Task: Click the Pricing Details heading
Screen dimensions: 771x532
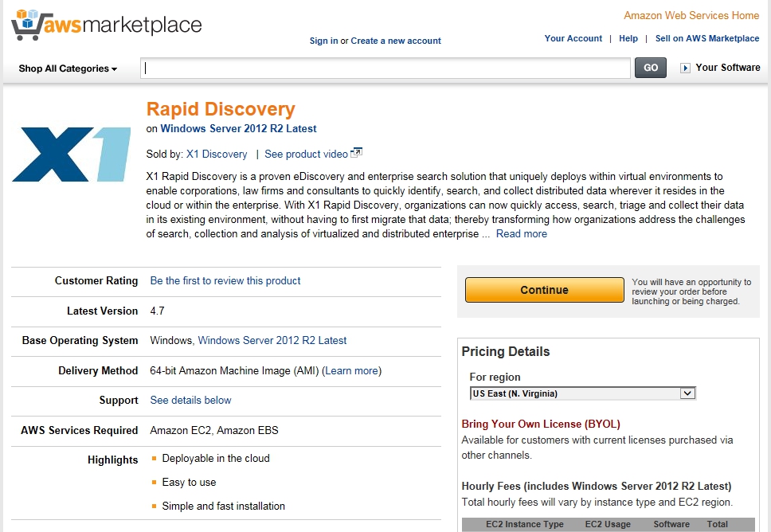Action: [x=506, y=351]
